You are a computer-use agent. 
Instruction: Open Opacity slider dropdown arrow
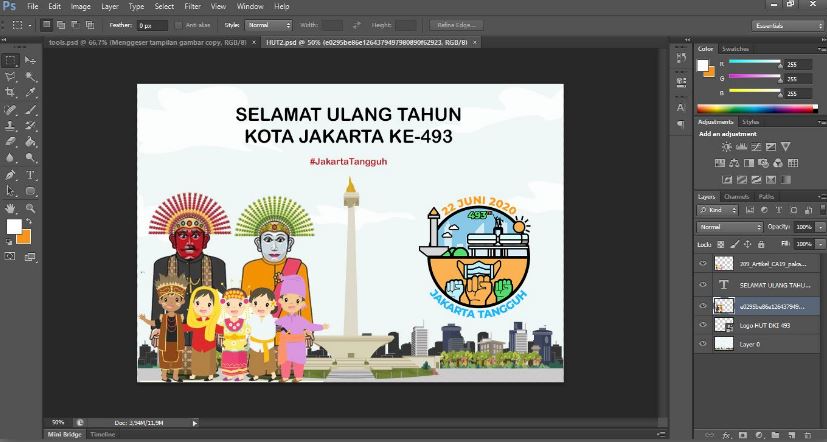820,227
